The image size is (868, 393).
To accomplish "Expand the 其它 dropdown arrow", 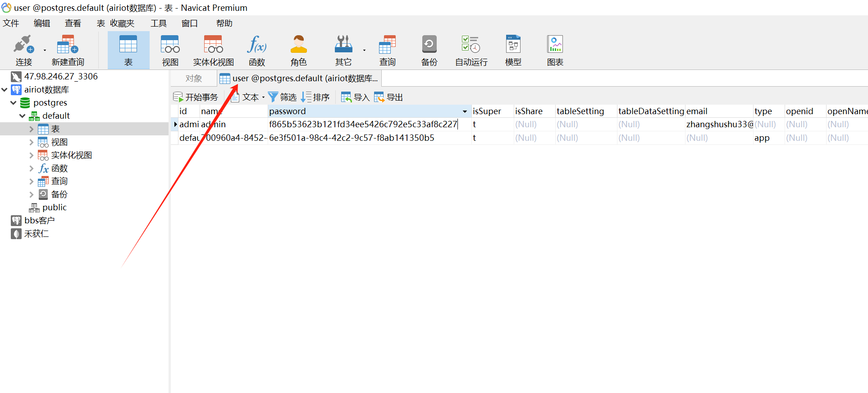I will pyautogui.click(x=364, y=50).
